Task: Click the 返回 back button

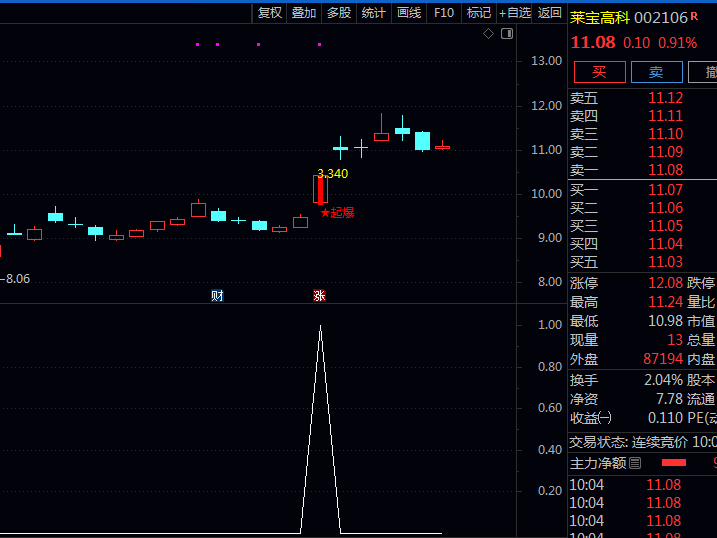Action: point(550,13)
